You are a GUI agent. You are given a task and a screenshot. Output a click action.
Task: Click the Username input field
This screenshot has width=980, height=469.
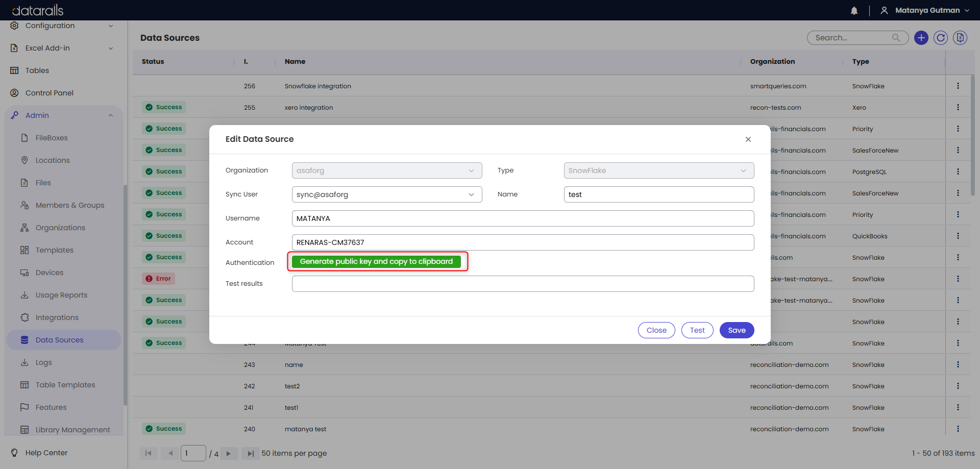[x=523, y=218]
